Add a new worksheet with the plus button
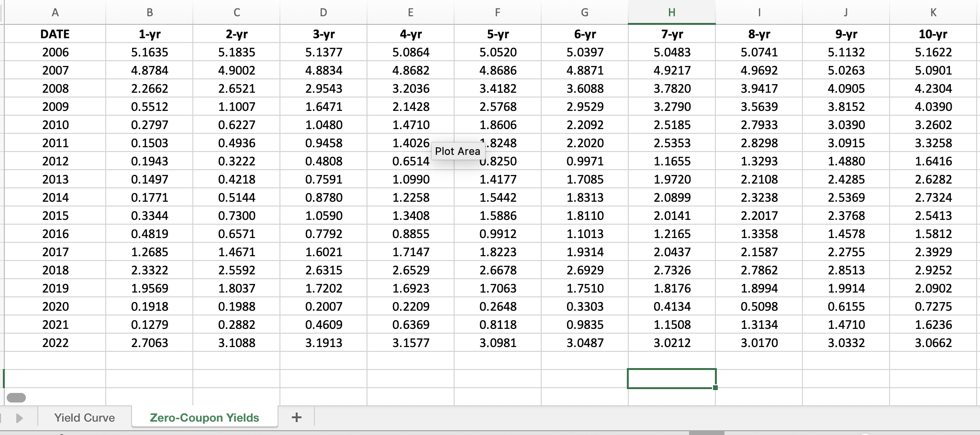The image size is (980, 435). tap(297, 417)
